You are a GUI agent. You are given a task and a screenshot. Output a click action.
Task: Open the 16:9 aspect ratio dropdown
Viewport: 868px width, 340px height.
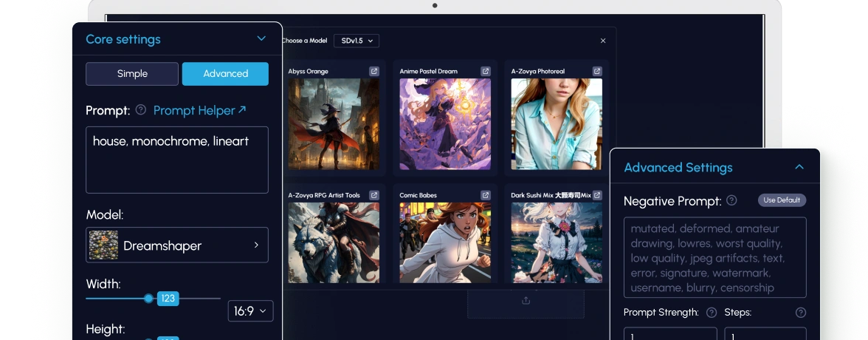click(250, 311)
